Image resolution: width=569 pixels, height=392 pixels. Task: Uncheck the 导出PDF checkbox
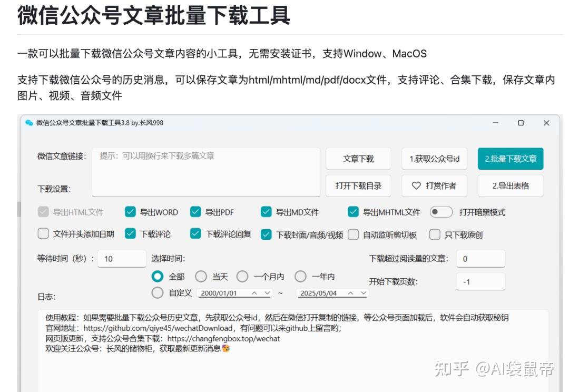(195, 212)
